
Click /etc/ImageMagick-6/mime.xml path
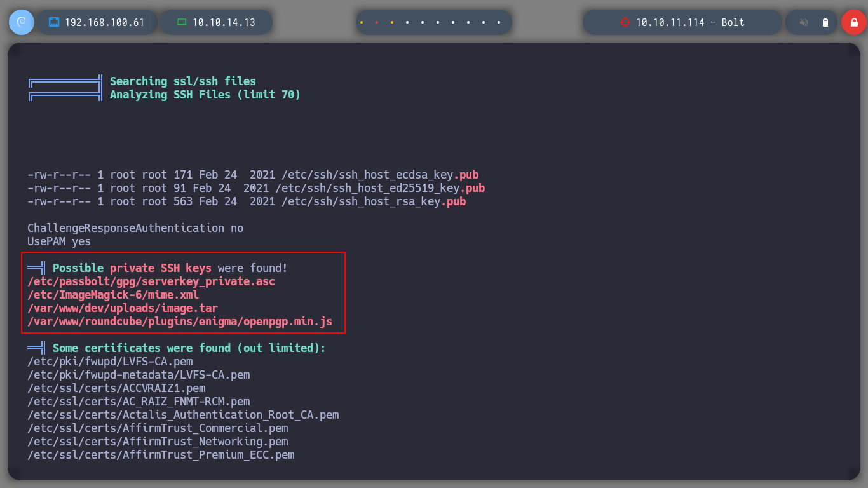[x=113, y=295]
